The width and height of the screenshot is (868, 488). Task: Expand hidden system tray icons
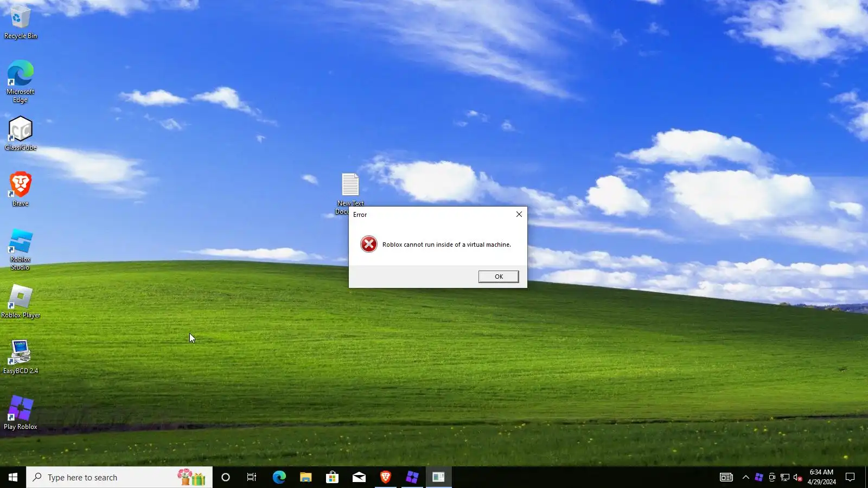746,477
